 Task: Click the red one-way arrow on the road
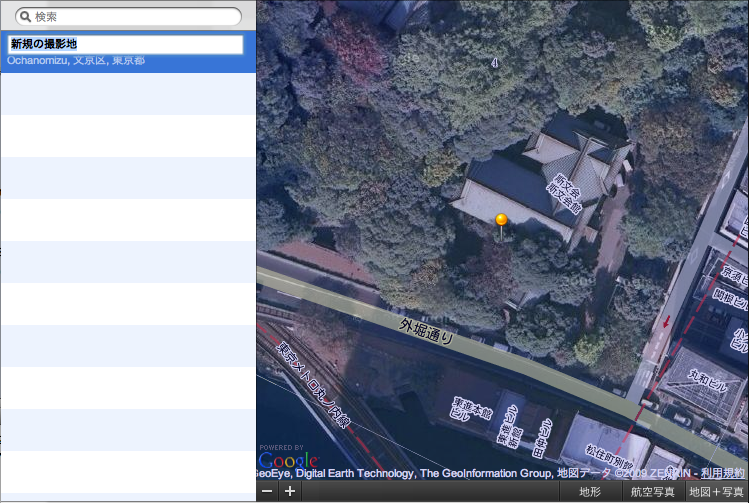click(666, 321)
